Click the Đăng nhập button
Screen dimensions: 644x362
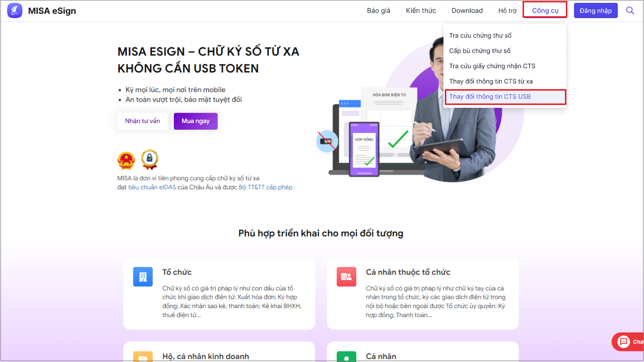tap(596, 10)
